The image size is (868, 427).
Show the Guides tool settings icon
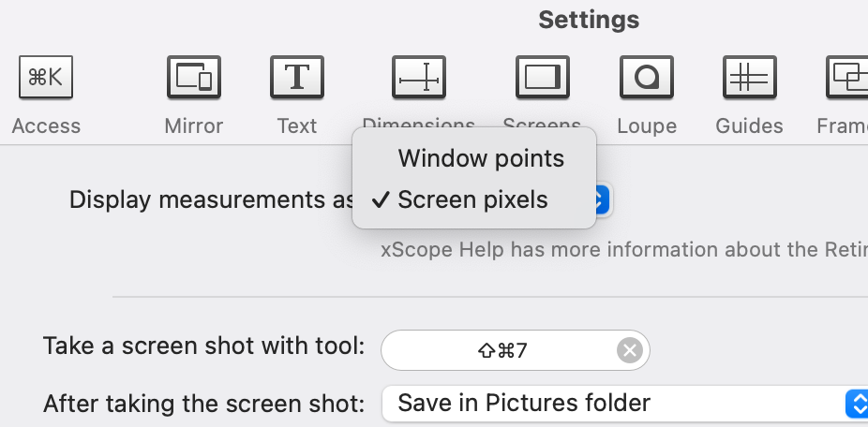click(749, 77)
